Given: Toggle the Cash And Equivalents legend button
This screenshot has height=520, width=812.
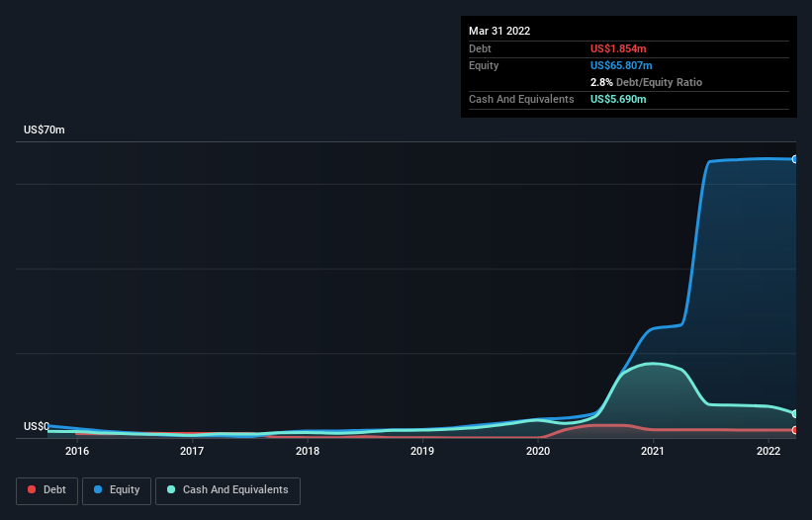Looking at the screenshot, I should click(227, 490).
